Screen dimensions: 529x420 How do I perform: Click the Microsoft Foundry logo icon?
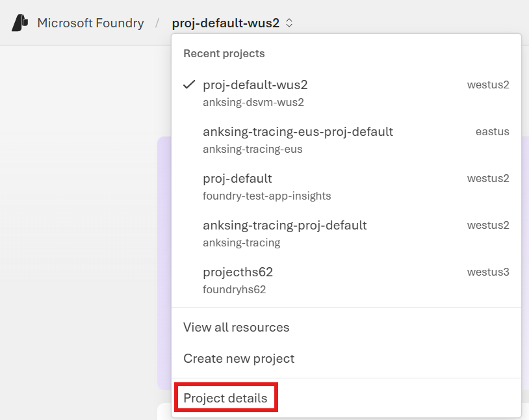[x=20, y=23]
